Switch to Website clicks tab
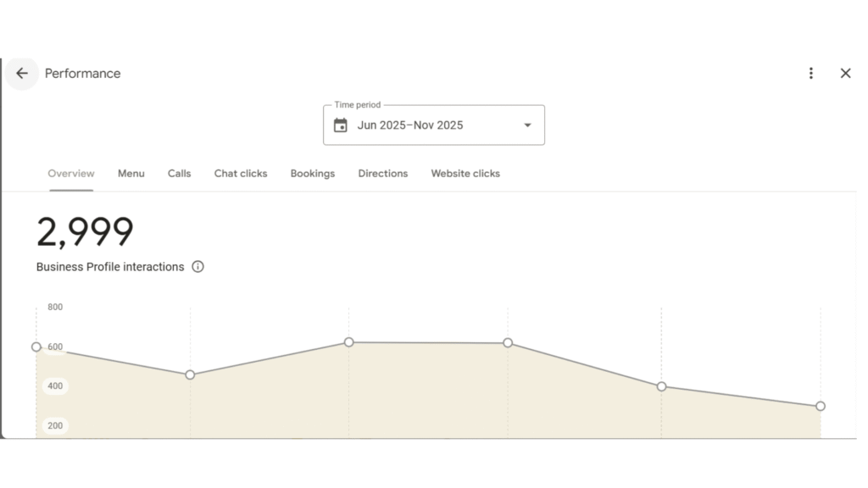Screen dimensions: 868x488 tap(465, 174)
